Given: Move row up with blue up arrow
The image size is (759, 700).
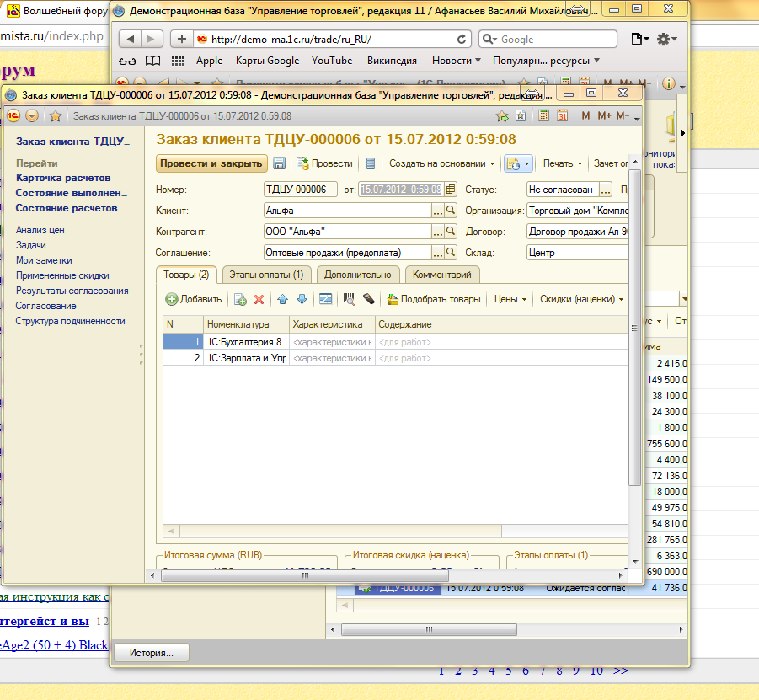Looking at the screenshot, I should pos(283,299).
